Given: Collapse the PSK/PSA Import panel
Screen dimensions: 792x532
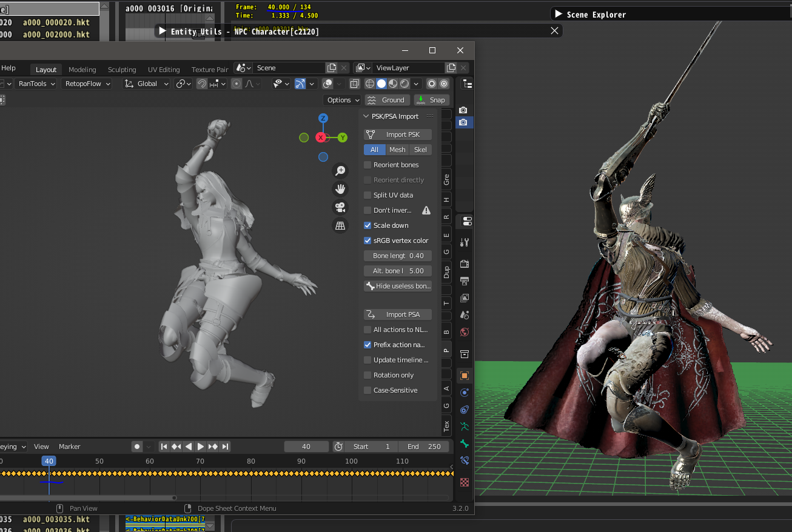Looking at the screenshot, I should [366, 116].
